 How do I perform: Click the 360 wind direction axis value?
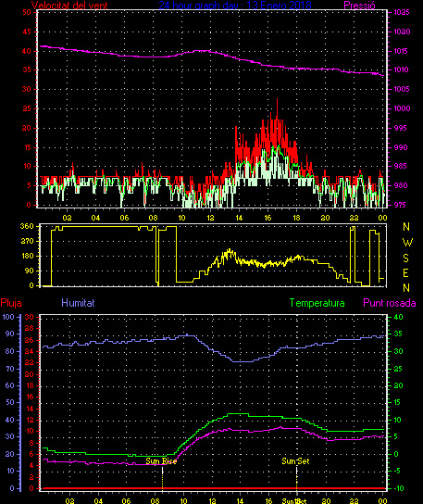click(27, 226)
